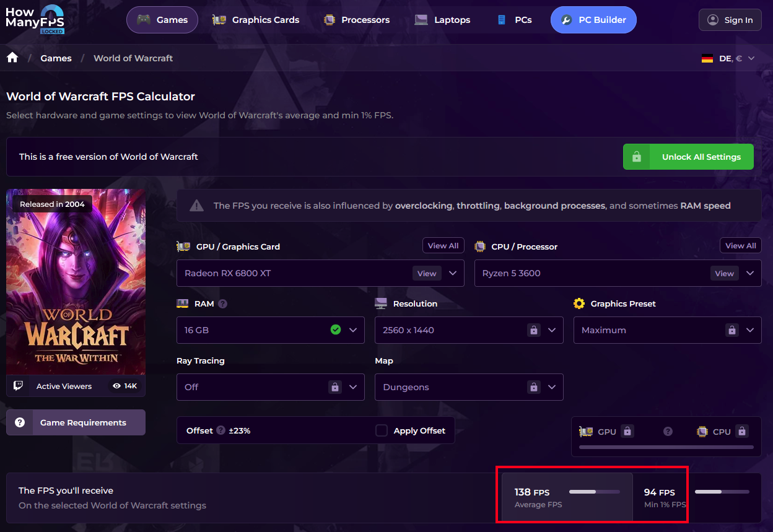Click the green lock icon on unlock button
The image size is (773, 532).
[x=636, y=157]
